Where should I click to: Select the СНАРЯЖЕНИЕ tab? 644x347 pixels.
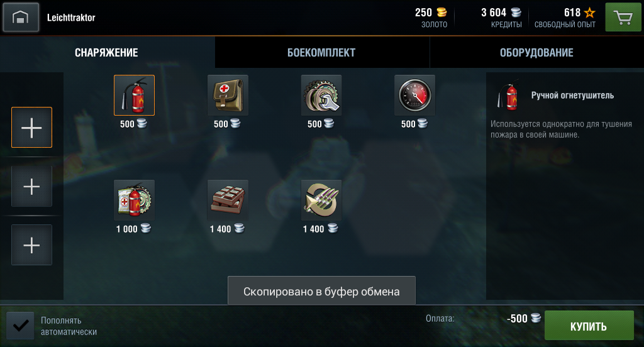tap(107, 53)
